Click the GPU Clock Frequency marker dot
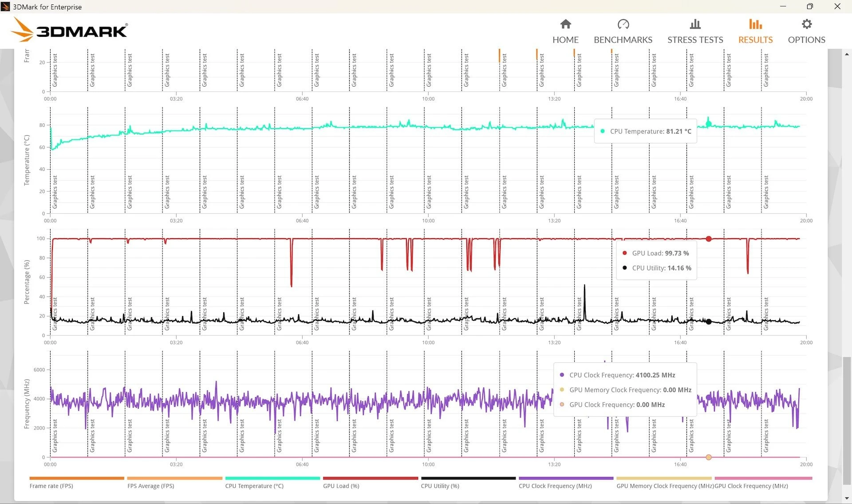 (x=709, y=457)
